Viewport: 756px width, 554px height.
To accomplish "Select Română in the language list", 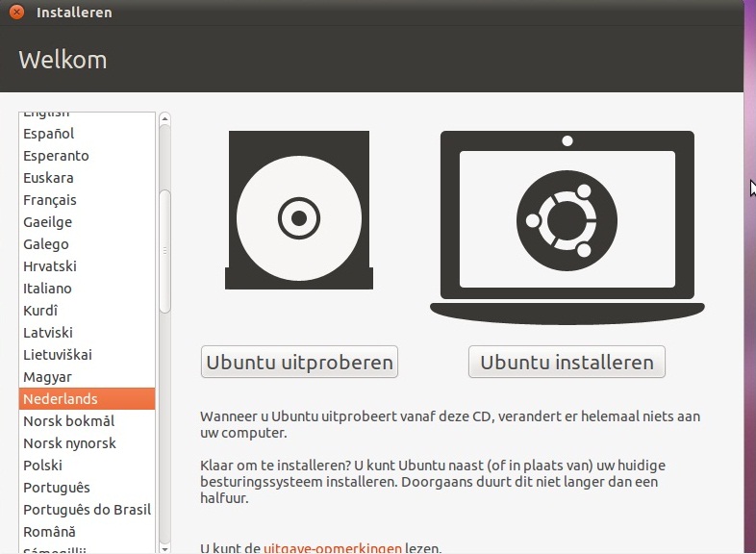I will [x=87, y=532].
